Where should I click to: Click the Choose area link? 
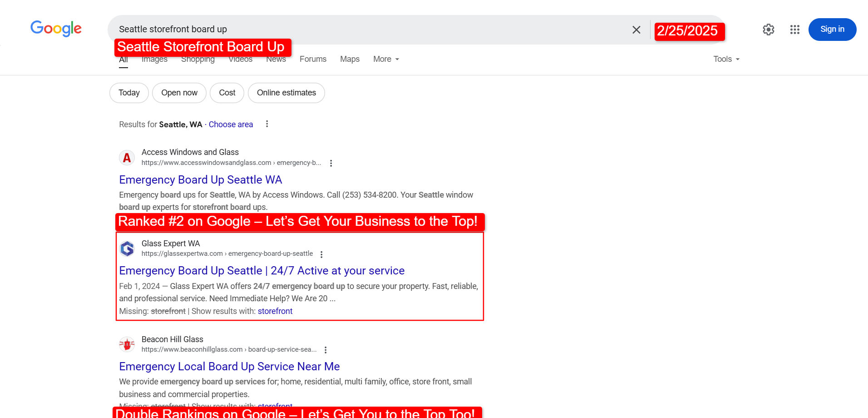click(231, 124)
